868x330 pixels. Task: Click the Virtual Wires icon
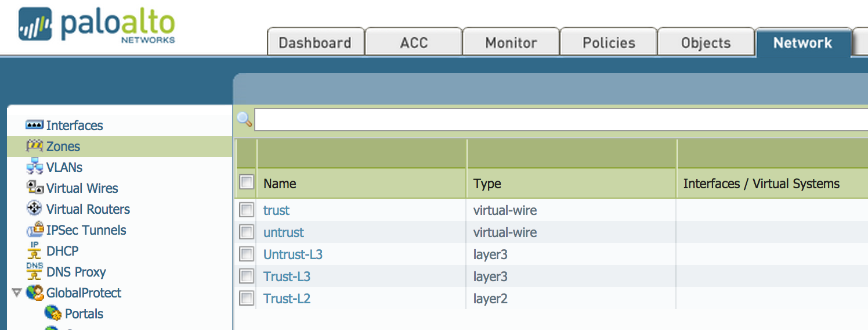click(x=35, y=188)
